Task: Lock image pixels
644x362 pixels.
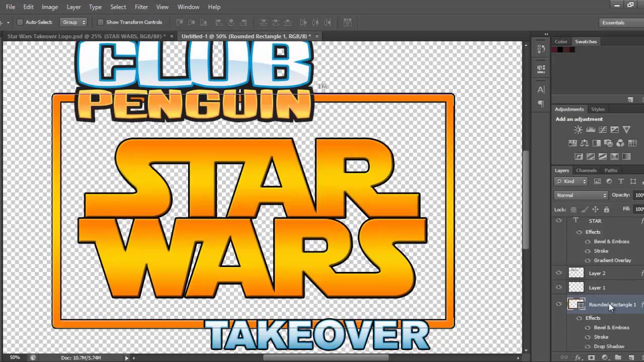Action: [x=584, y=210]
